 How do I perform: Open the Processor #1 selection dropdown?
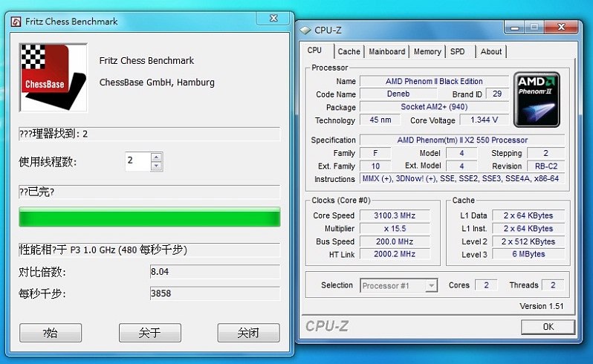[399, 286]
